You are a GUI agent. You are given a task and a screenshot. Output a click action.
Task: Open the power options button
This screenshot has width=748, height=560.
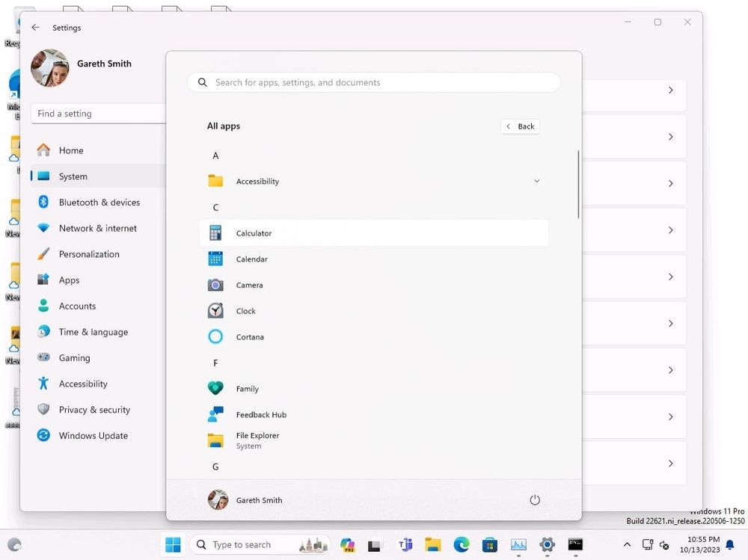[x=535, y=500]
